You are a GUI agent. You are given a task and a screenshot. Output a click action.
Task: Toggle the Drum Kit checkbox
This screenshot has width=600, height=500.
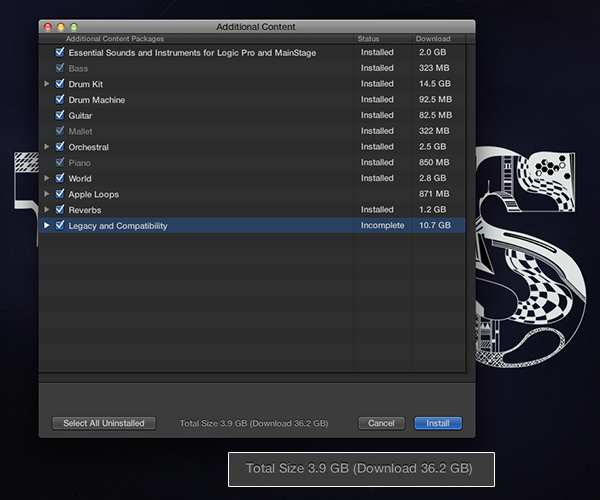(x=60, y=83)
